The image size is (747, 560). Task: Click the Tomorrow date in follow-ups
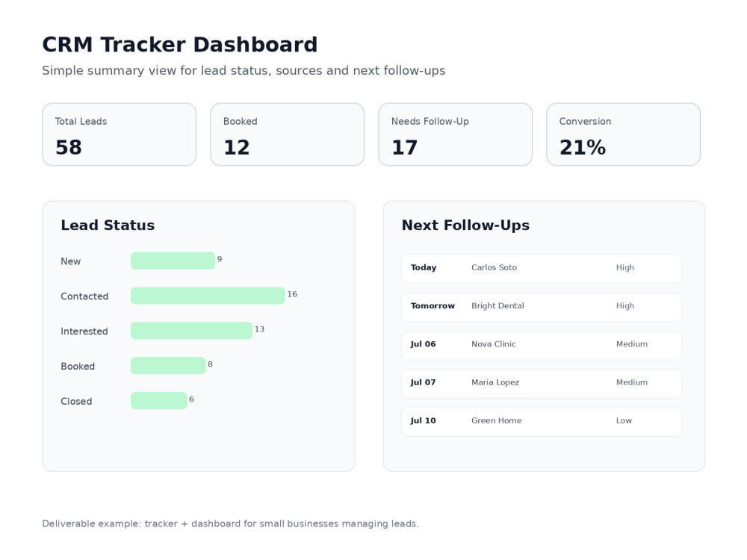(x=433, y=305)
